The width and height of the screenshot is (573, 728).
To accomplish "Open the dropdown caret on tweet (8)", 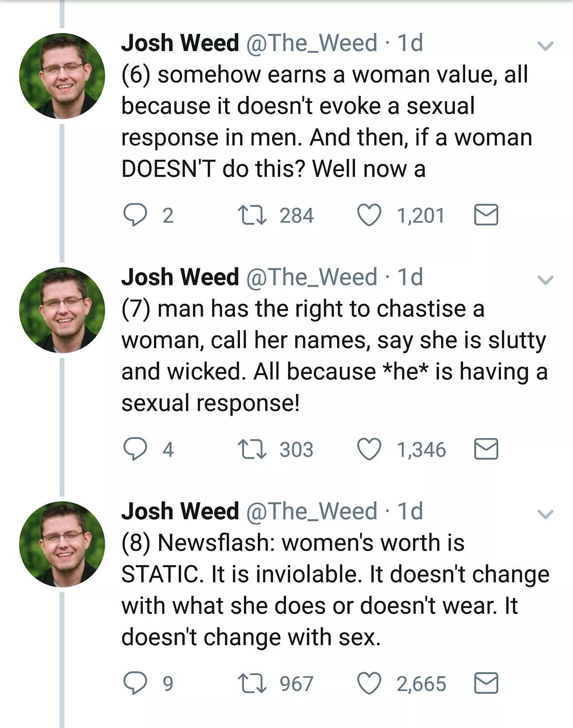I will [545, 514].
